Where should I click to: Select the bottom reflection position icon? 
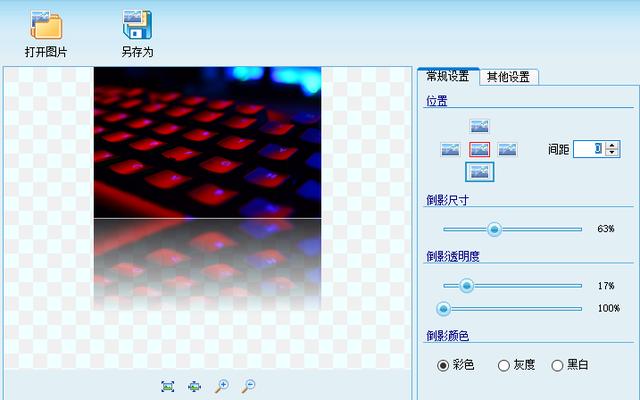(479, 172)
